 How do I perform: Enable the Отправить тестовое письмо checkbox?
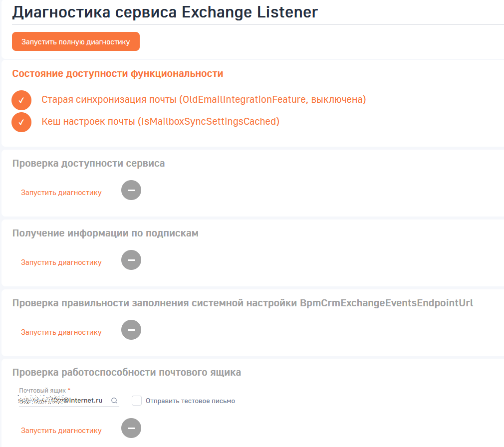136,400
